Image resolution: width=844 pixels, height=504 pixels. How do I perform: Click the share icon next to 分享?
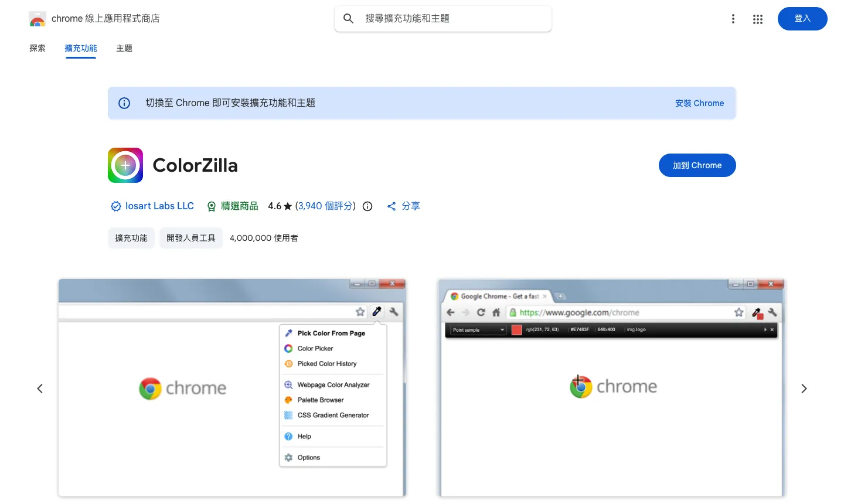pyautogui.click(x=392, y=206)
